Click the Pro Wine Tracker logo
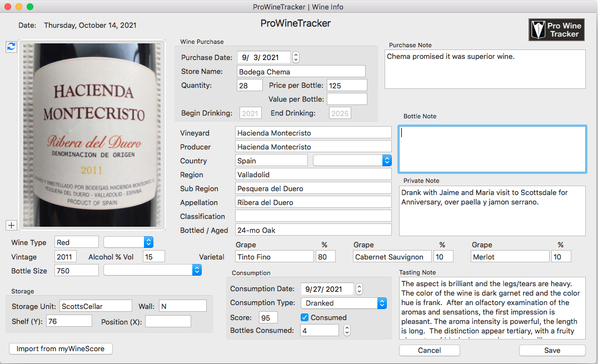This screenshot has height=364, width=598. point(556,29)
